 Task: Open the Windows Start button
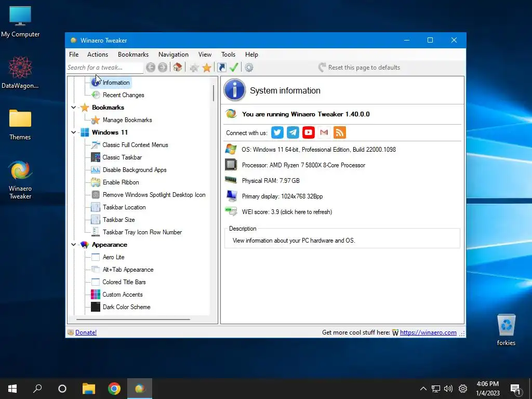12,389
